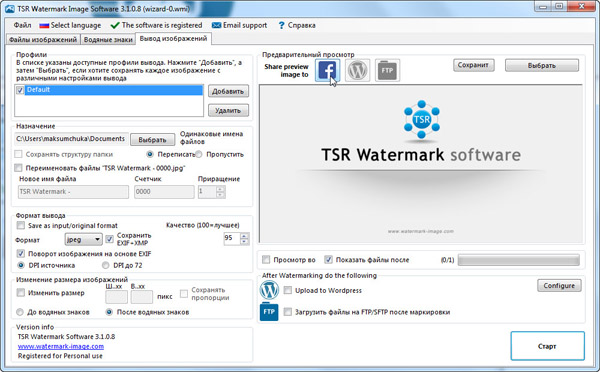This screenshot has height=372, width=600.
Task: Click the blue FTP upload icon
Action: tap(269, 312)
